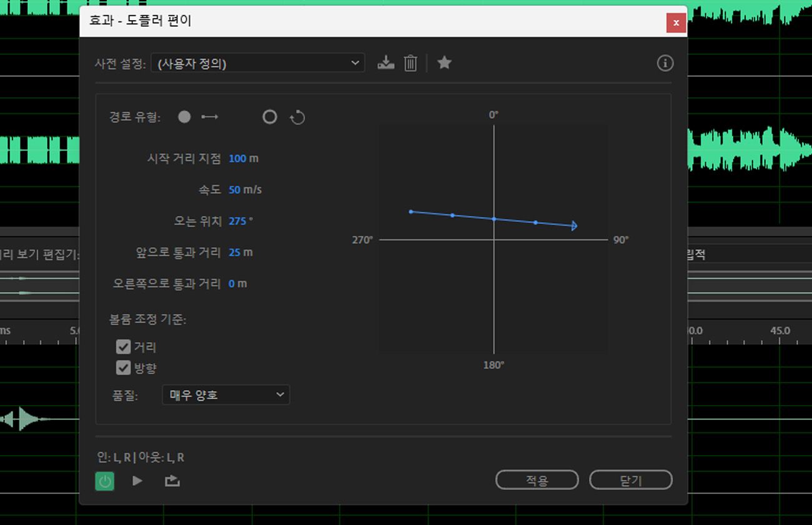The image size is (812, 525).
Task: Click the 시작 거리 지점 100 m value
Action: click(x=243, y=158)
